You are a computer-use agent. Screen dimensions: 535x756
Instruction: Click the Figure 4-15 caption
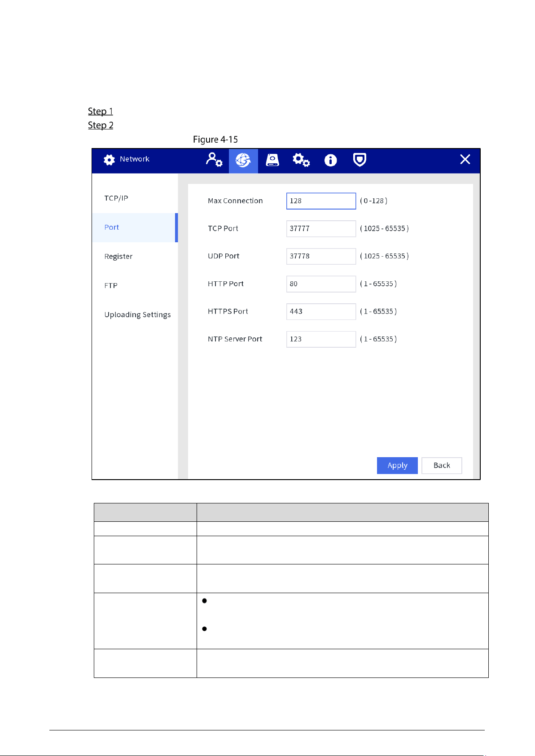tap(215, 140)
